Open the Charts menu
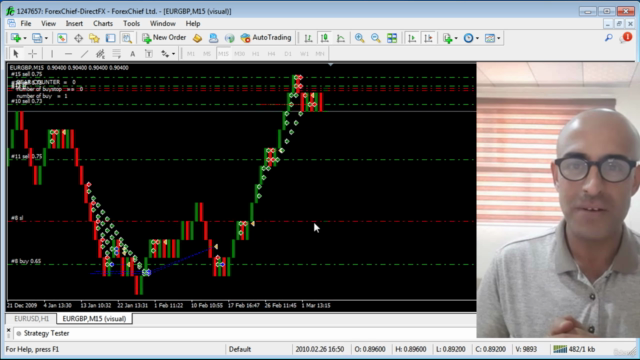This screenshot has height=360, width=640. click(x=102, y=24)
